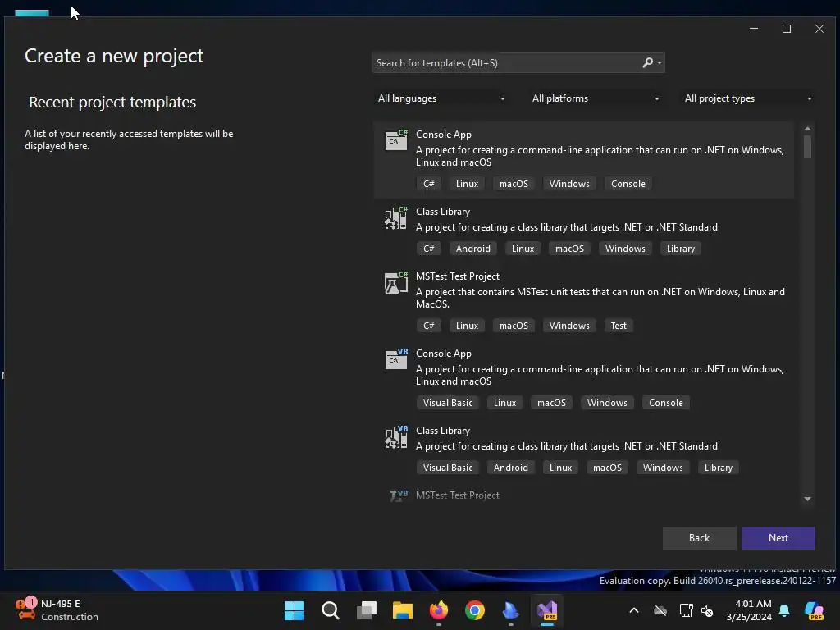Screen dimensions: 840x630
Task: Open Windows Start menu
Action: tap(294, 610)
